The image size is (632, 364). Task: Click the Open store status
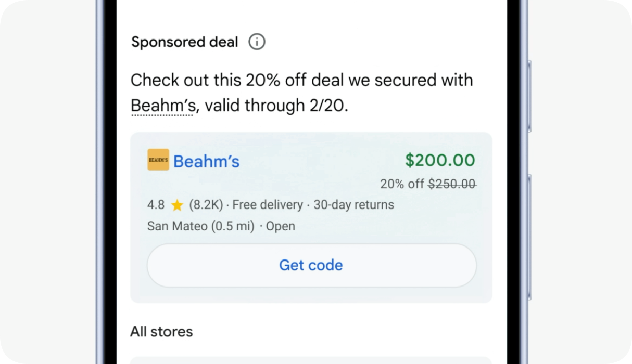click(x=281, y=226)
